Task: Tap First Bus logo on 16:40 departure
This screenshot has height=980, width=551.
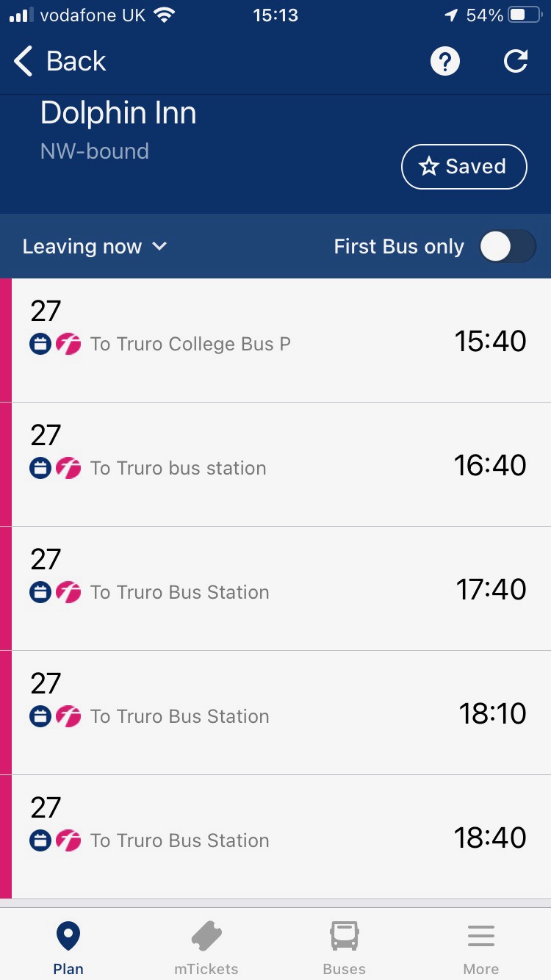Action: 68,468
